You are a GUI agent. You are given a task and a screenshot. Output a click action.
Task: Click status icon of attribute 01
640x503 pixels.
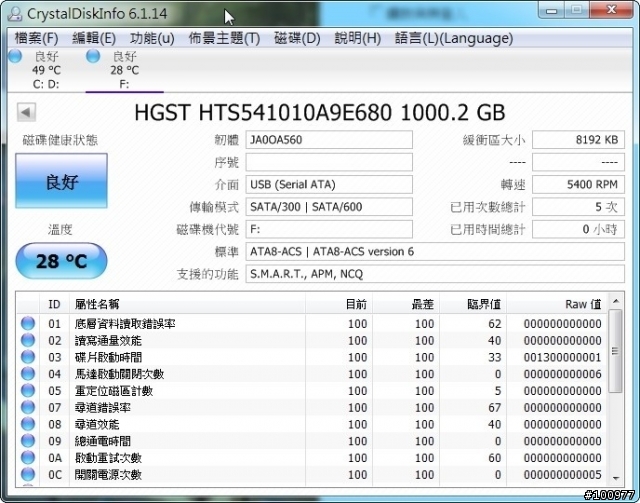[x=28, y=323]
